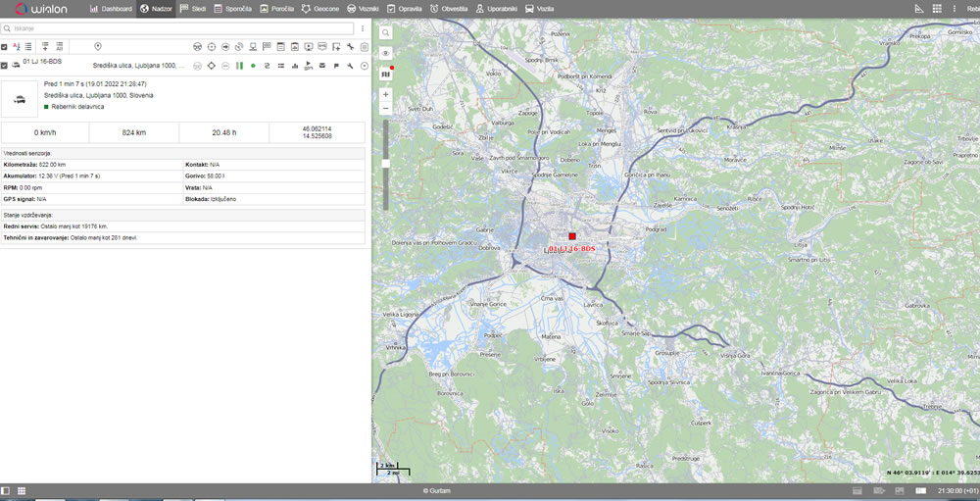Click the location pin column icon
This screenshot has width=980, height=501.
(x=97, y=46)
